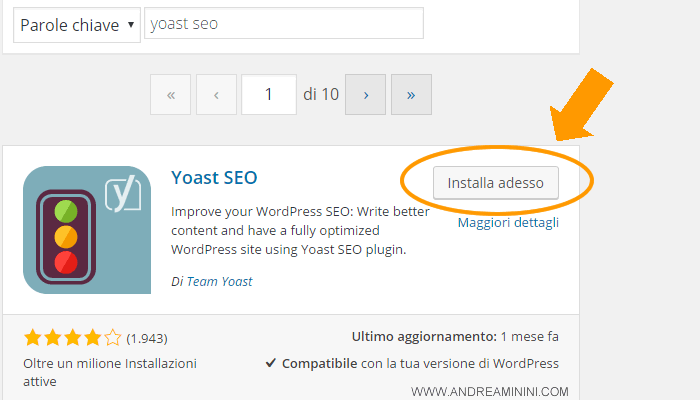Go to previous page of results

coord(216,95)
